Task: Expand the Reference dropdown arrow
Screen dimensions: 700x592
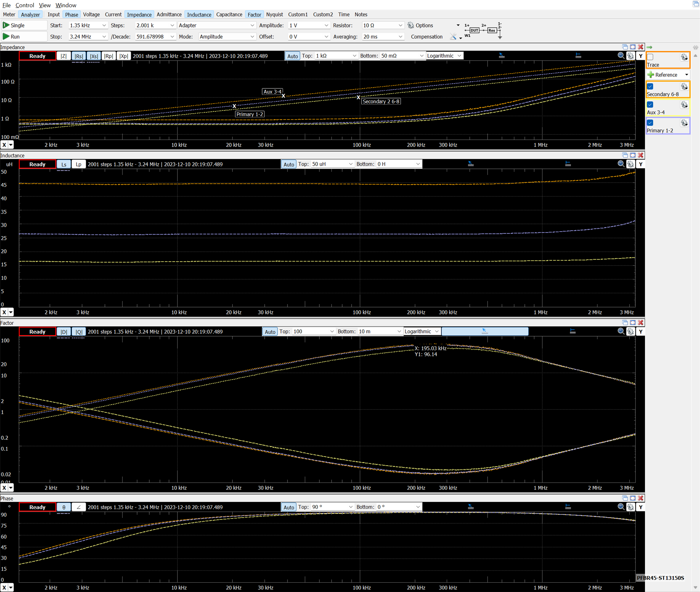Action: 686,75
